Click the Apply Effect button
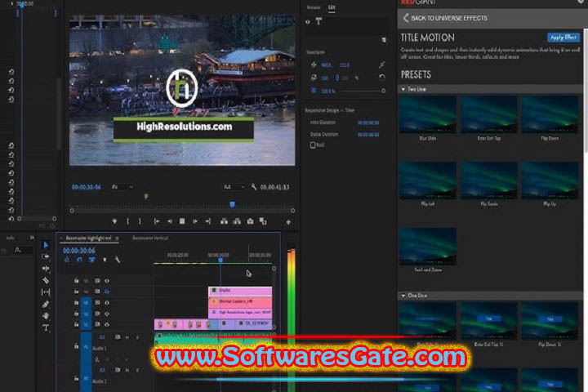Viewport: 588px width, 392px height. [563, 37]
